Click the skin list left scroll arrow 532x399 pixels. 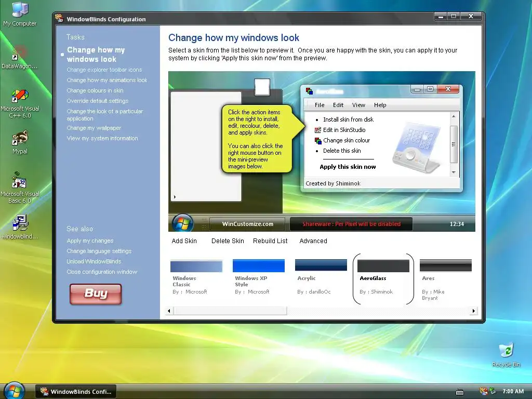pos(169,311)
